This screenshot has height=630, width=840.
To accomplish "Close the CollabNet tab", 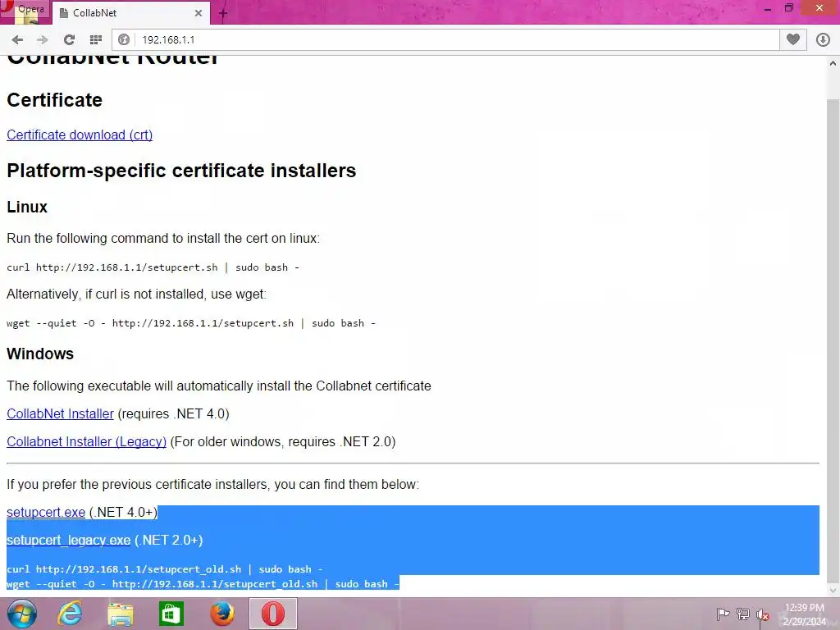I will [199, 13].
